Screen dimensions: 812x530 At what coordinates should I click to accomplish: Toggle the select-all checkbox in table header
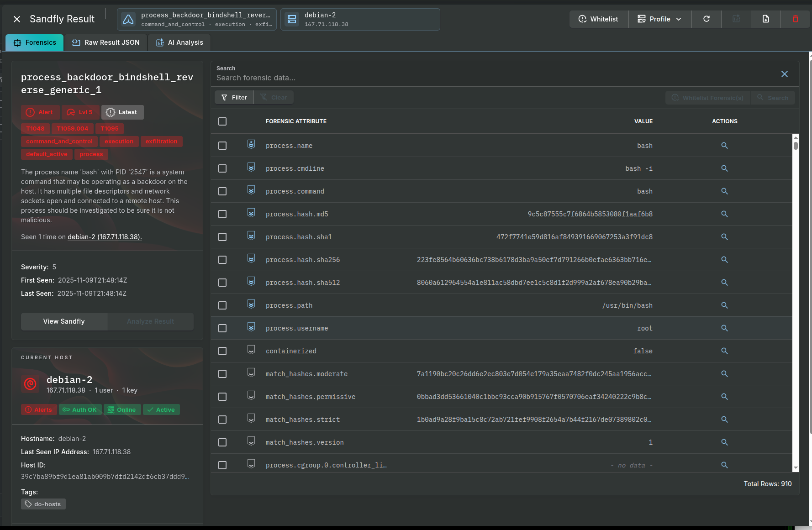[x=222, y=121]
